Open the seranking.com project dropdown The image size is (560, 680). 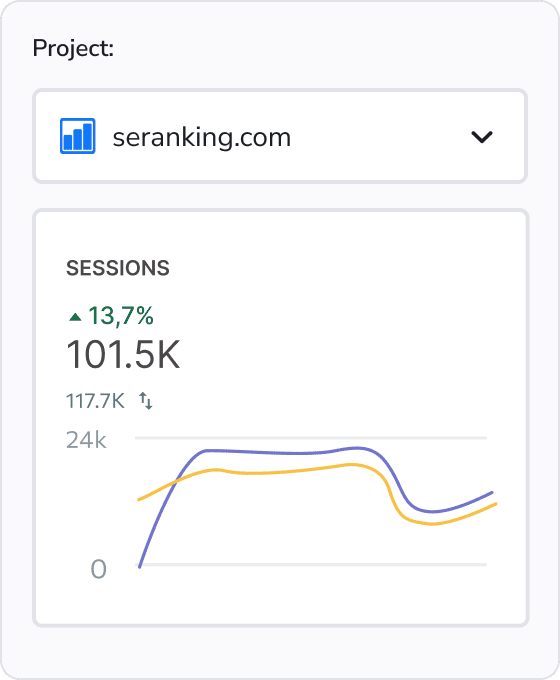pos(280,137)
